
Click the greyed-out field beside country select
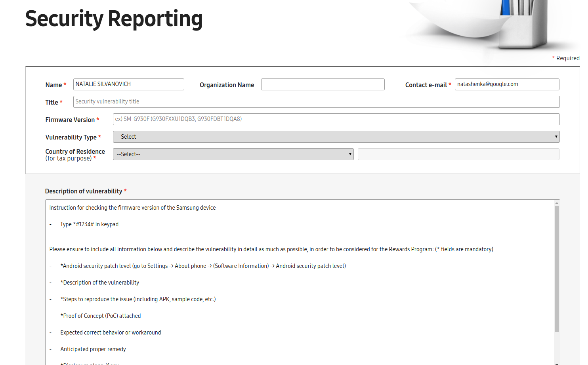tap(458, 154)
